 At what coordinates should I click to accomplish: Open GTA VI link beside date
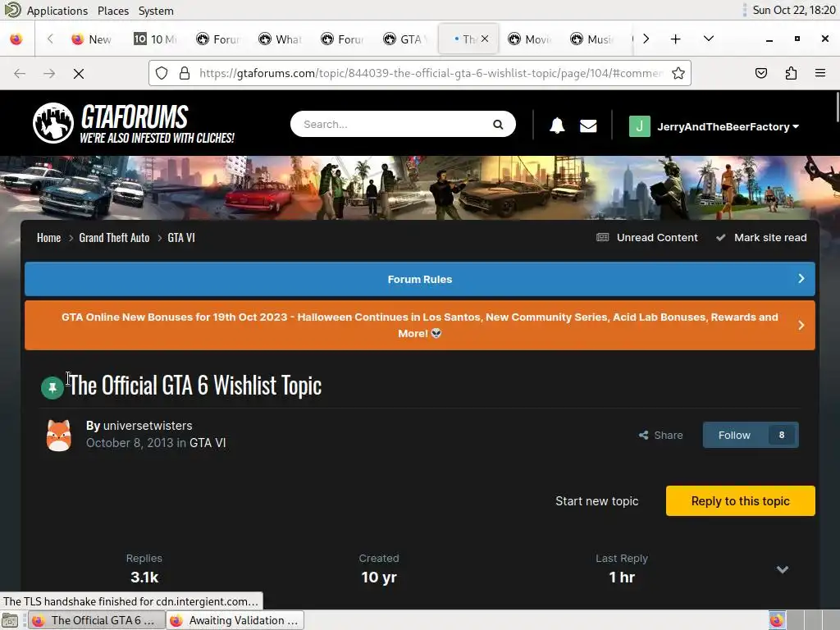[x=208, y=443]
